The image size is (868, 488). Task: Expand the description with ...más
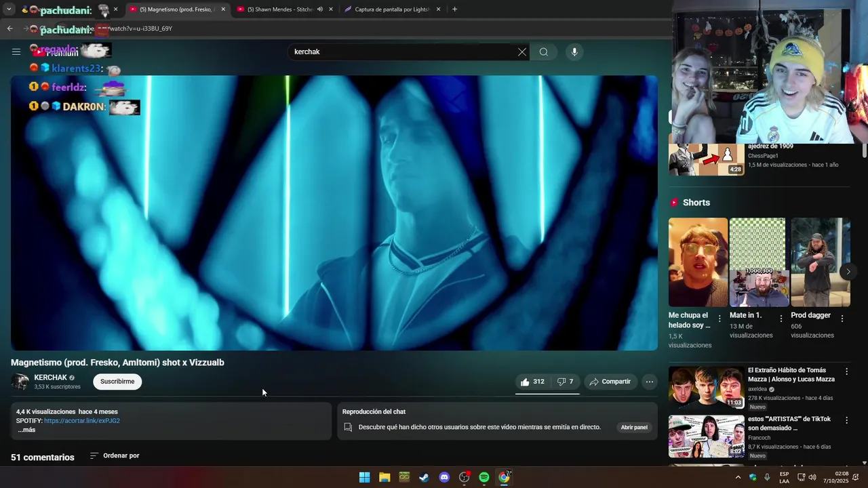26,430
